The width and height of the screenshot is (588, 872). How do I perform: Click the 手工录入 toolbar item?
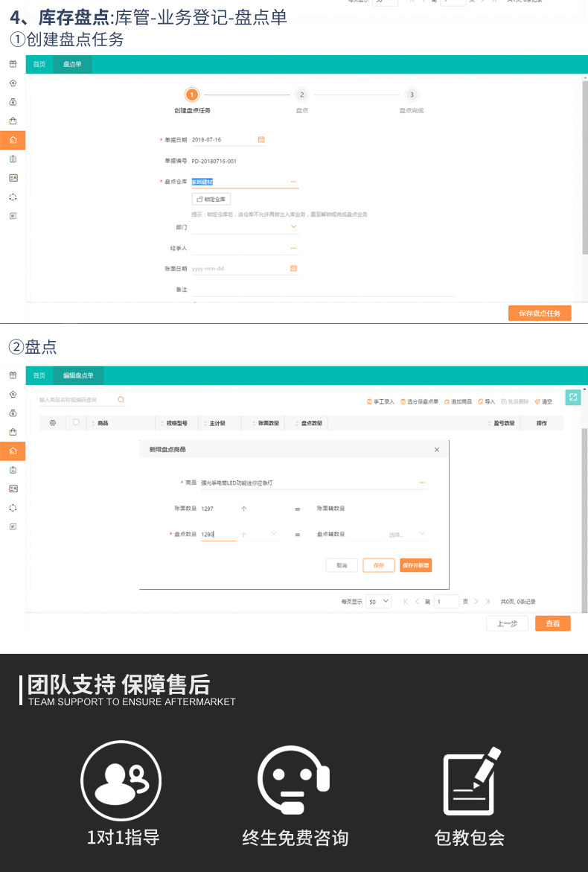coord(380,401)
